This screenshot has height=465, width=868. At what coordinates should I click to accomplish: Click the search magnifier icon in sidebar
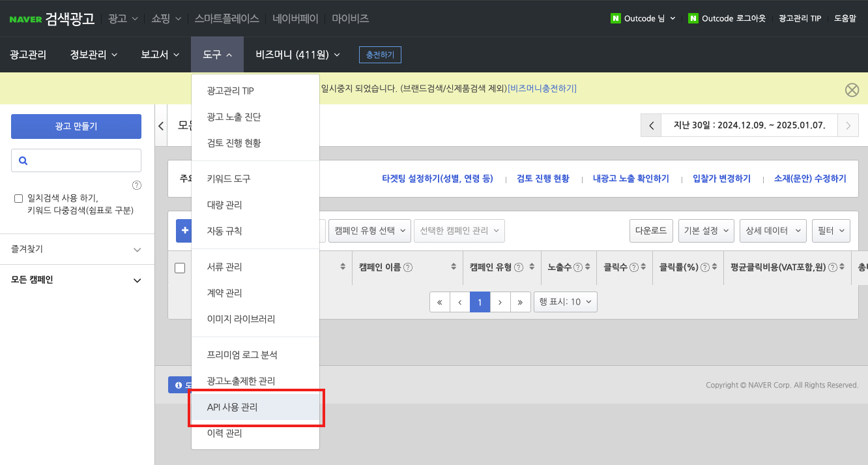(x=23, y=160)
